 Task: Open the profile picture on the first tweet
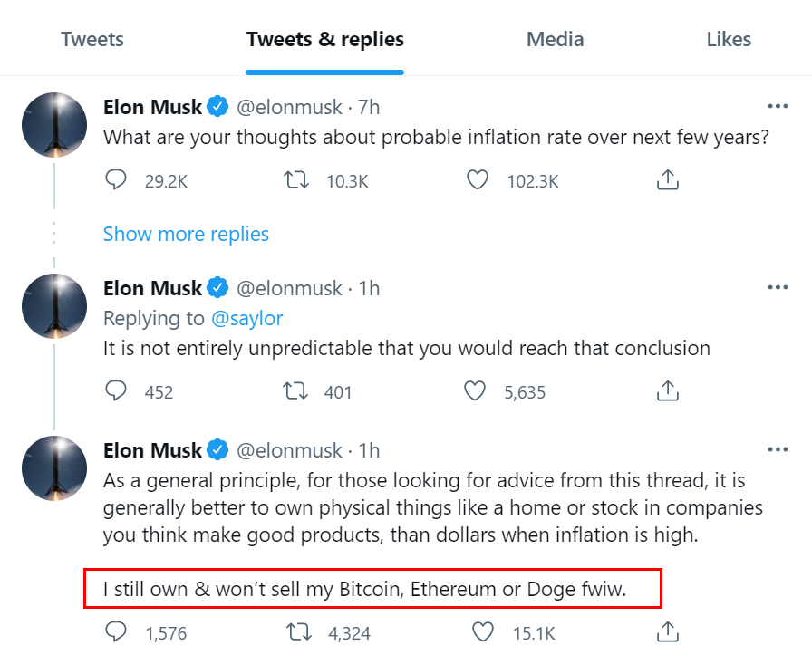pyautogui.click(x=53, y=125)
